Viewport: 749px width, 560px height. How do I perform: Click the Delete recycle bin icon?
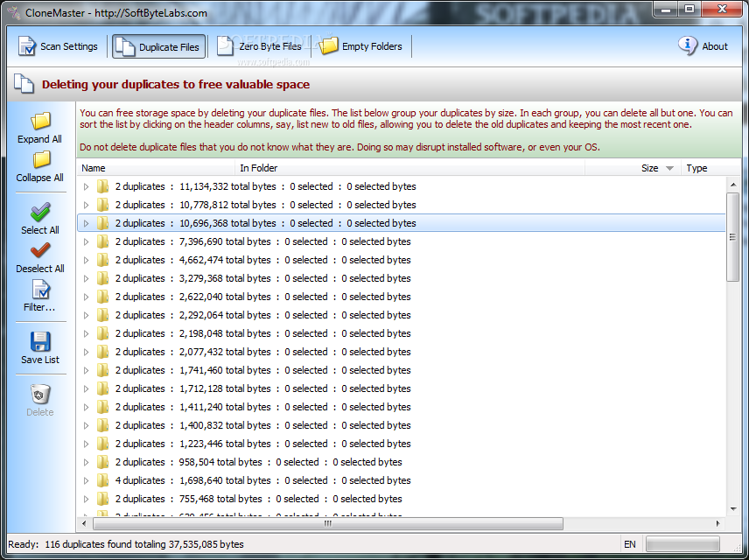[40, 395]
